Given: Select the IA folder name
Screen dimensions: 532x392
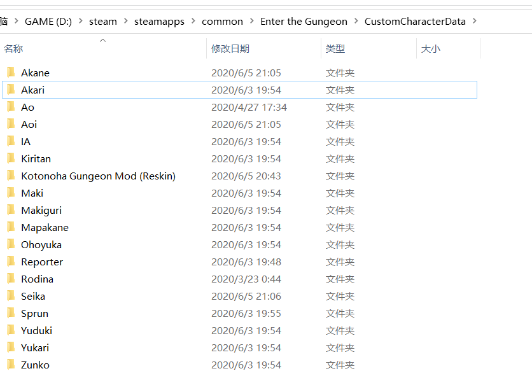Looking at the screenshot, I should [26, 141].
